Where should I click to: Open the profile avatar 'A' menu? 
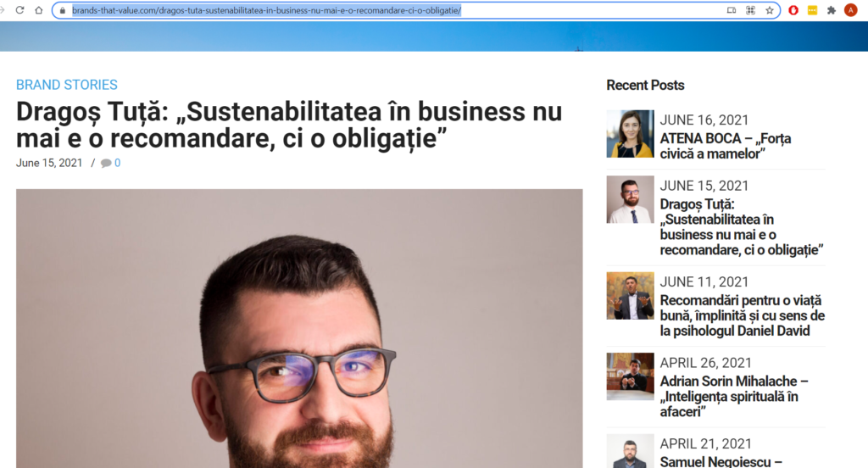click(x=851, y=10)
